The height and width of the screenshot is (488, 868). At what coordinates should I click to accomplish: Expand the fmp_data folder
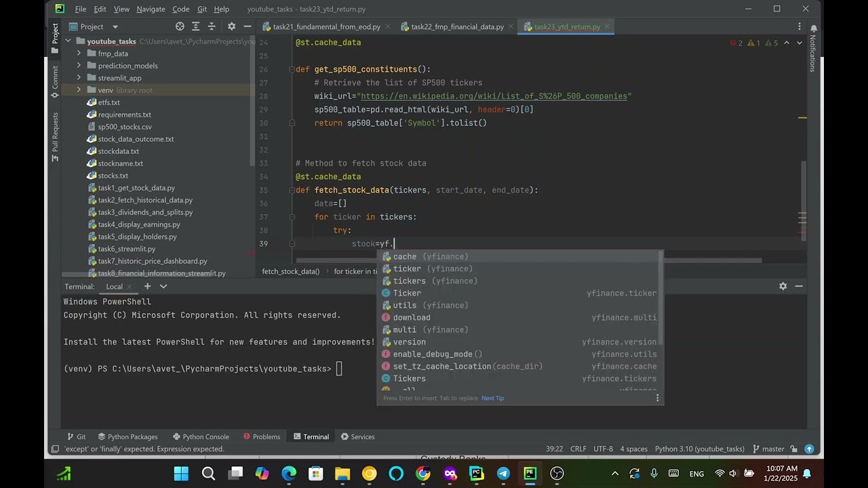pos(79,54)
